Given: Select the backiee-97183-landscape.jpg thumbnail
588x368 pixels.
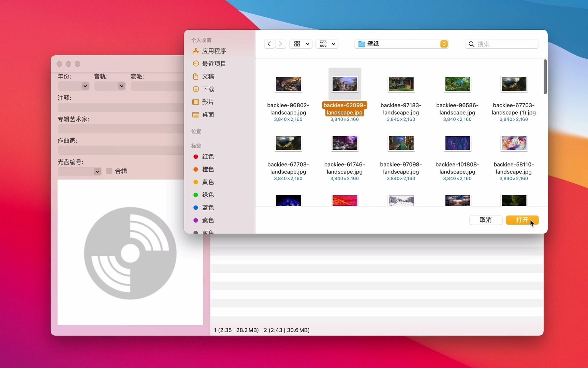Looking at the screenshot, I should click(x=401, y=84).
